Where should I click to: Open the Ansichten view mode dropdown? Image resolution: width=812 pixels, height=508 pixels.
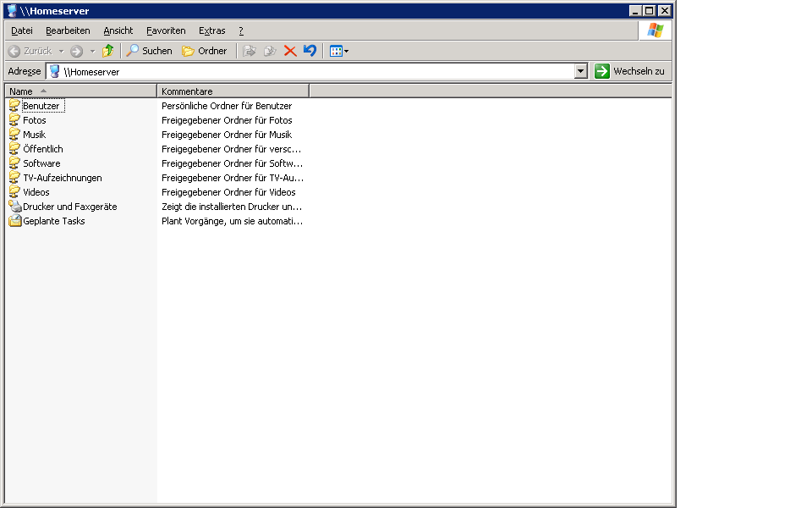(339, 51)
